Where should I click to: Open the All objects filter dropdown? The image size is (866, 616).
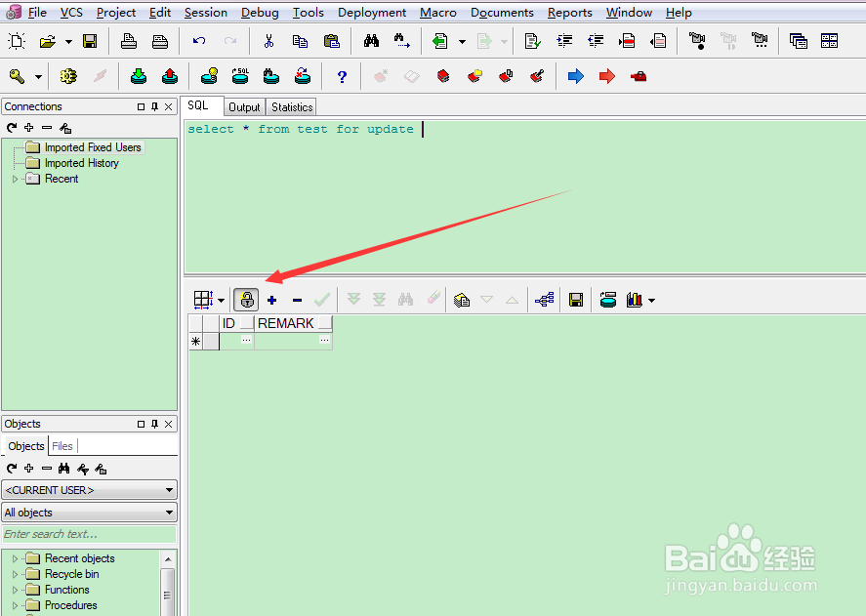pyautogui.click(x=90, y=513)
